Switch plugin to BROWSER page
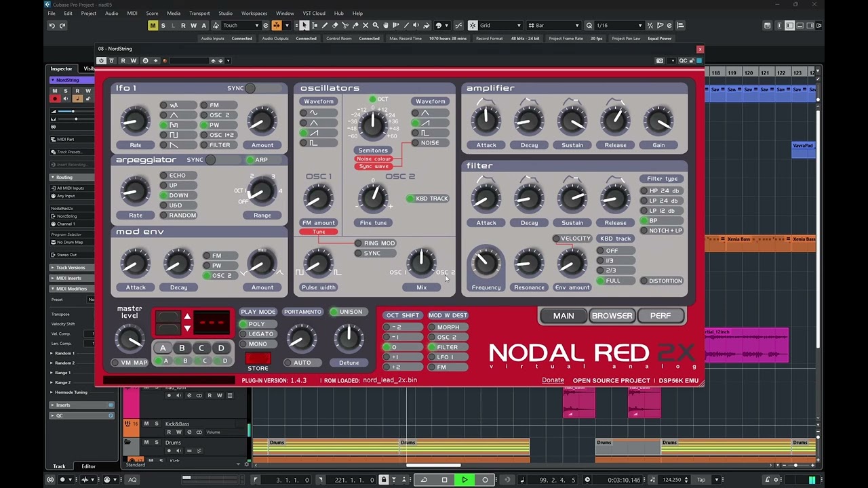868x488 pixels. [x=612, y=316]
